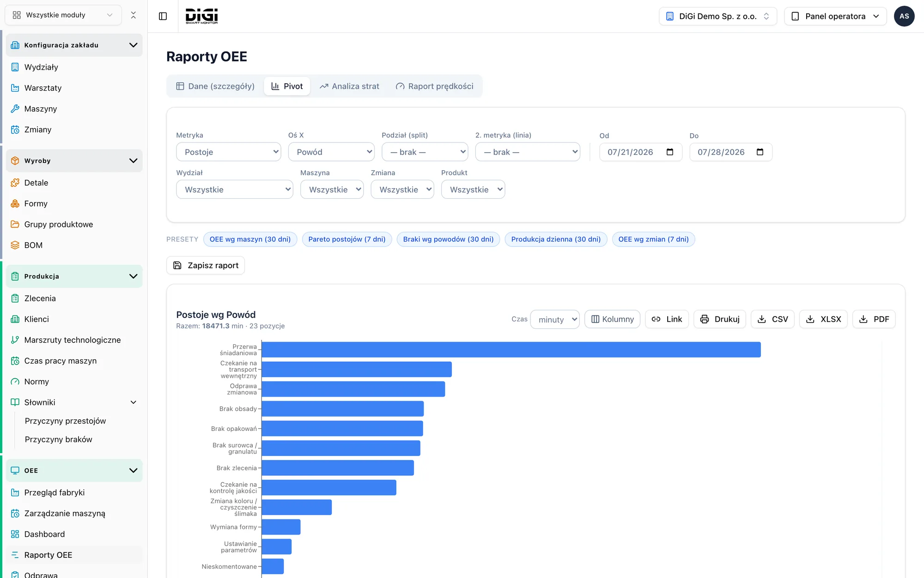Change the Czas unit dropdown from minuty
The width and height of the screenshot is (924, 578).
555,320
